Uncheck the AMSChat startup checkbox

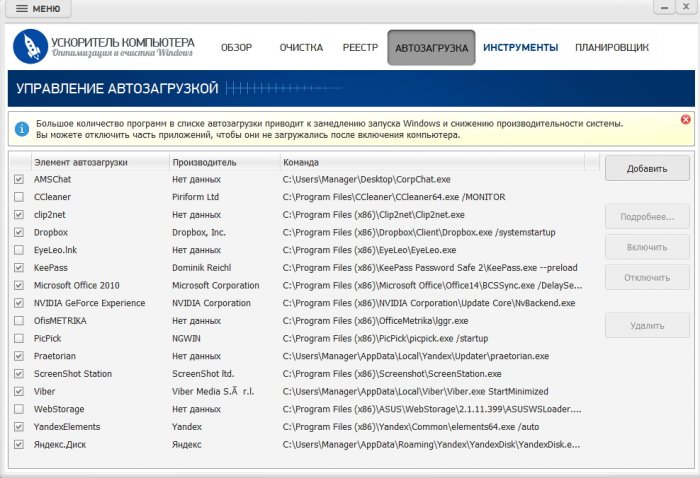point(19,179)
